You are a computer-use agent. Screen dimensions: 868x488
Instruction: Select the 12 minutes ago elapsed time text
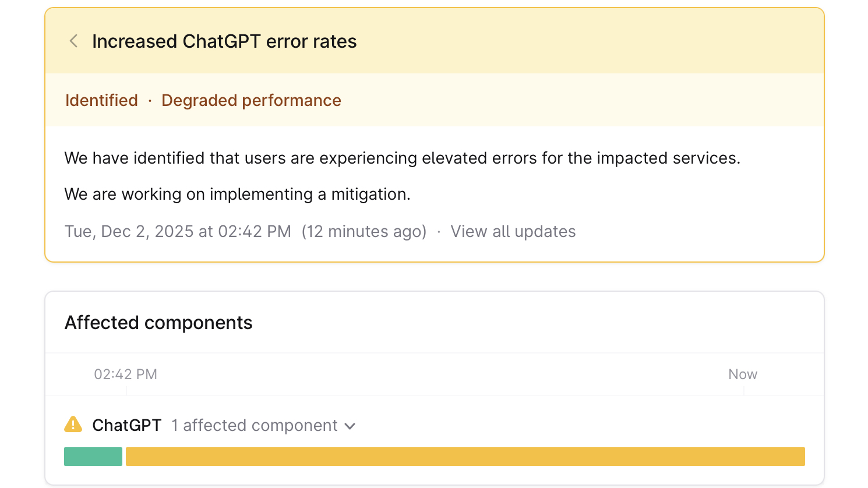tap(364, 231)
